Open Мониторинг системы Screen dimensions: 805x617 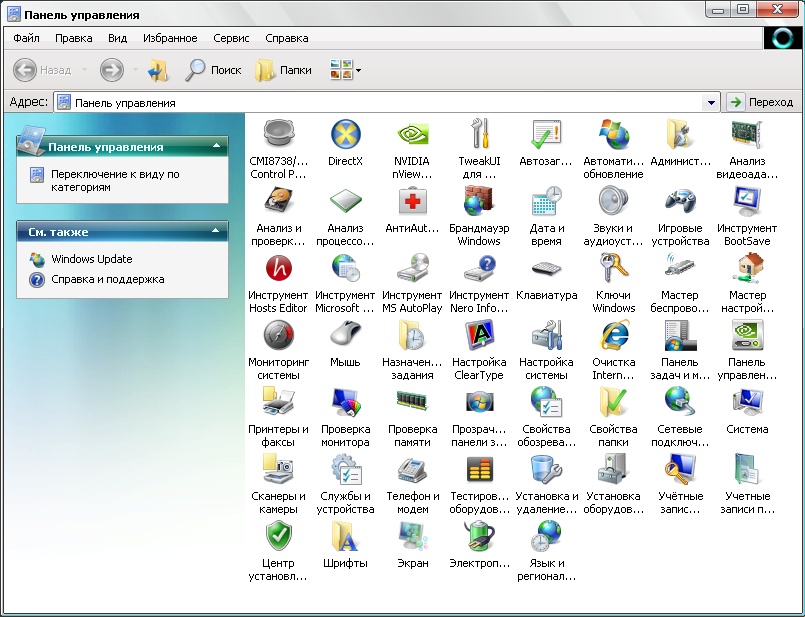coord(278,350)
